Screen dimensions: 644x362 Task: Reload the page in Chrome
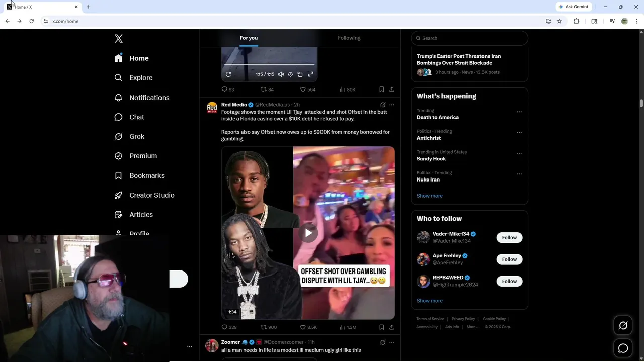tap(31, 21)
